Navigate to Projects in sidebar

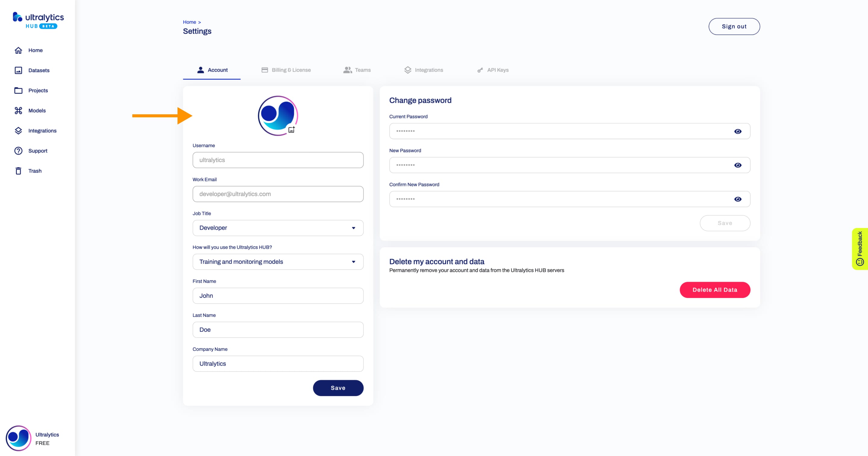pos(38,90)
